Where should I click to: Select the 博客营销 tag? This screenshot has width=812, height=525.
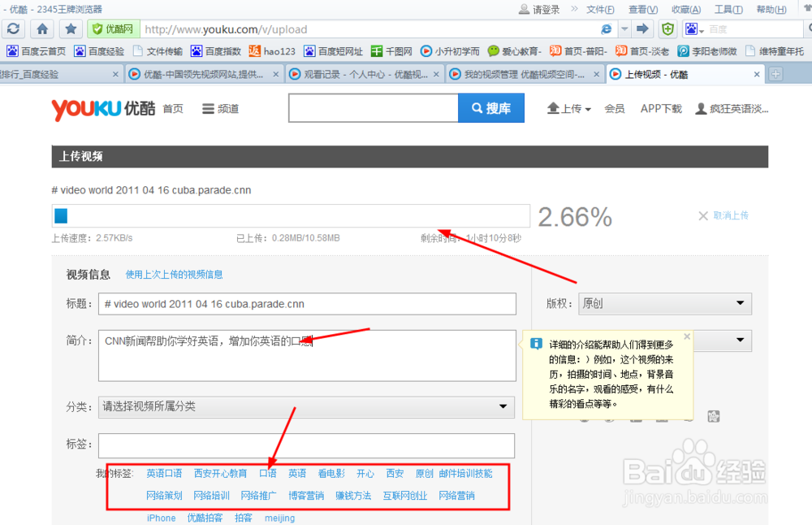(x=306, y=496)
